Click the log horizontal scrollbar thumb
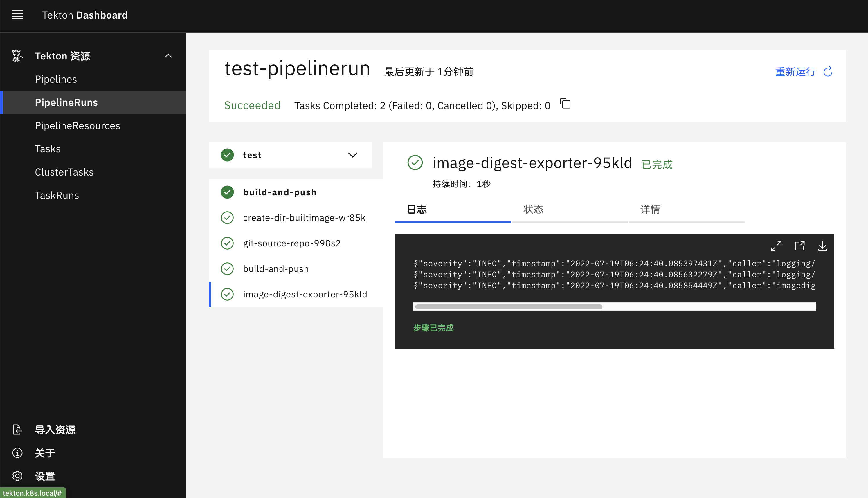This screenshot has width=868, height=498. tap(508, 306)
